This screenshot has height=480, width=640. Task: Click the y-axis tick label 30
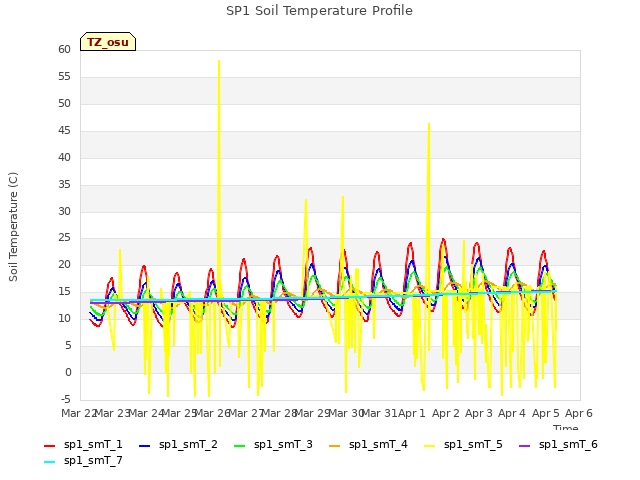[64, 211]
